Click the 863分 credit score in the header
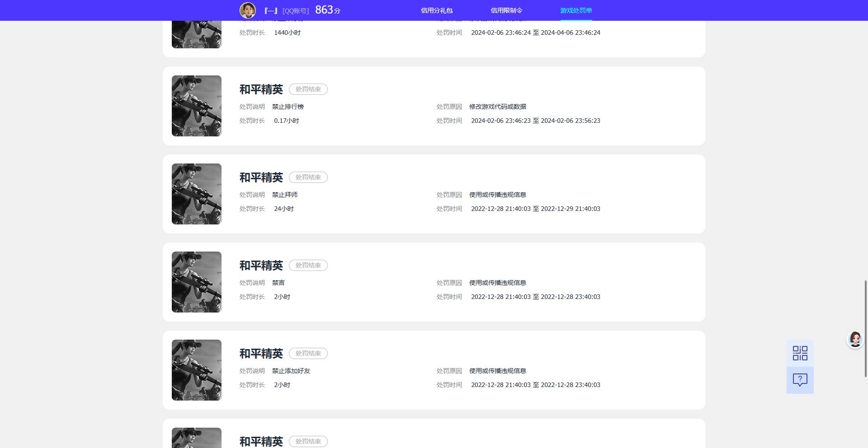 (328, 10)
